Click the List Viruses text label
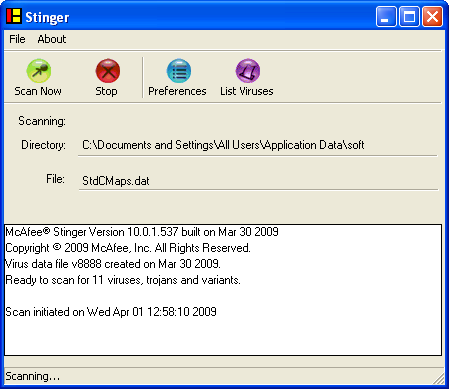Image resolution: width=449 pixels, height=389 pixels. coord(247,91)
